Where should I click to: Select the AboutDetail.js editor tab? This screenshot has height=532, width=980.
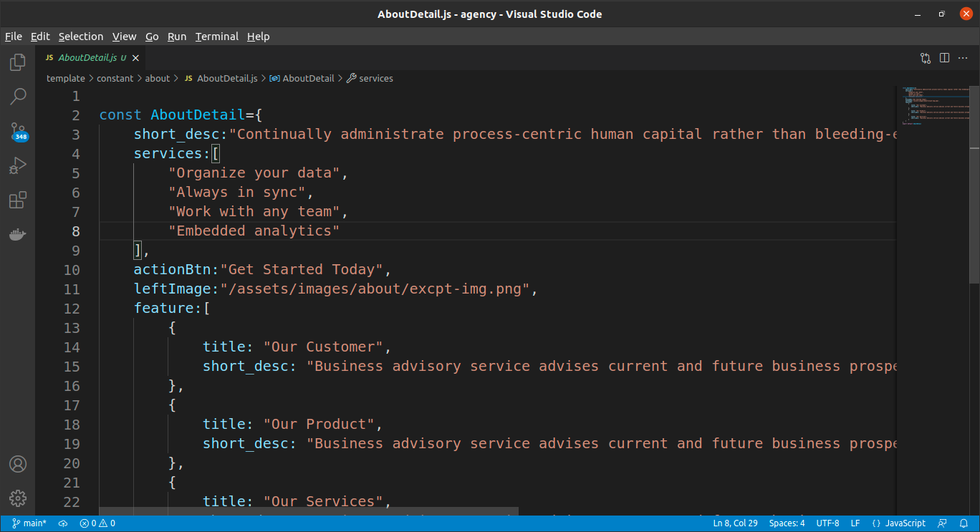(92, 58)
